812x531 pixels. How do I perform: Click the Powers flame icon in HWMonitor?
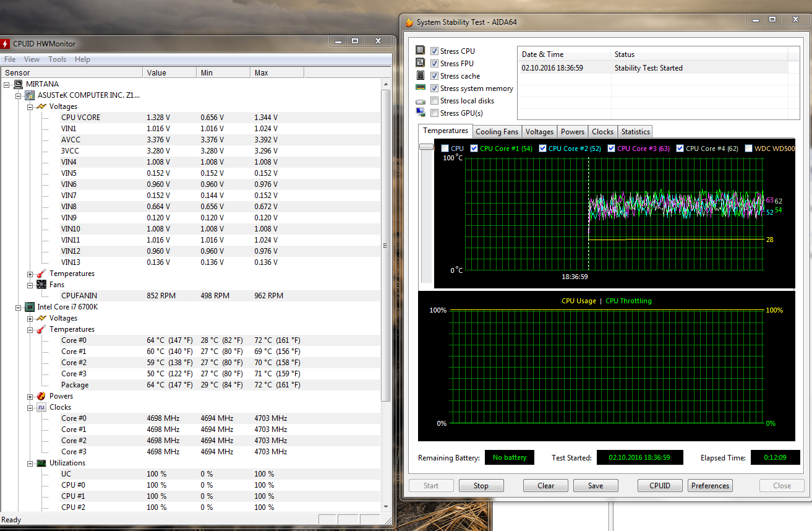point(41,396)
